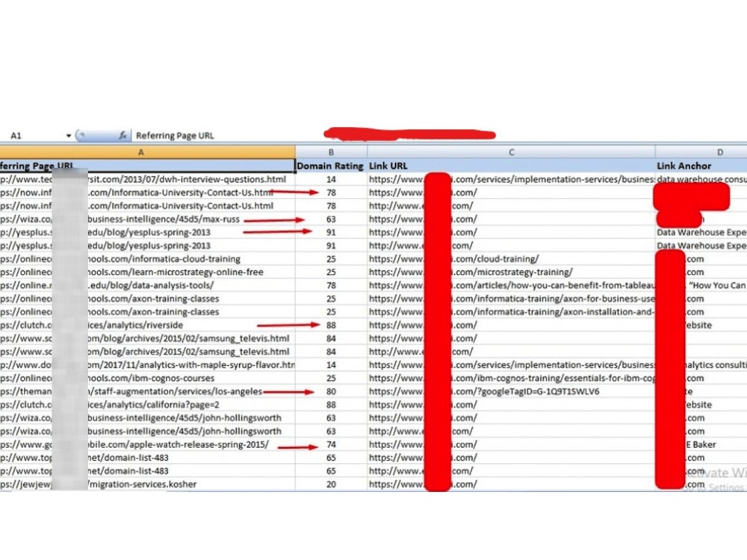Open the Name Box dropdown arrow

coord(69,136)
